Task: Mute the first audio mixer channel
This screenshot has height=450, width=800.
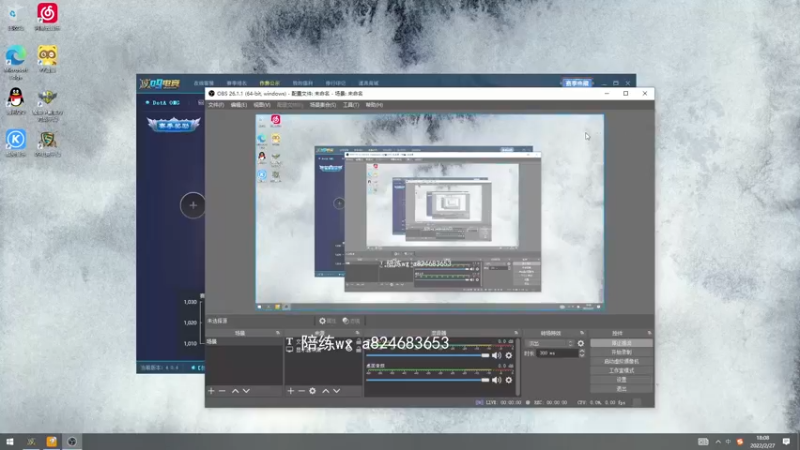Action: click(496, 355)
